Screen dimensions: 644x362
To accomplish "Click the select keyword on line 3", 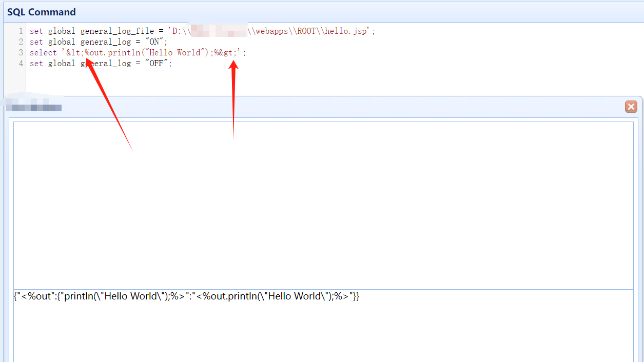I will (43, 53).
